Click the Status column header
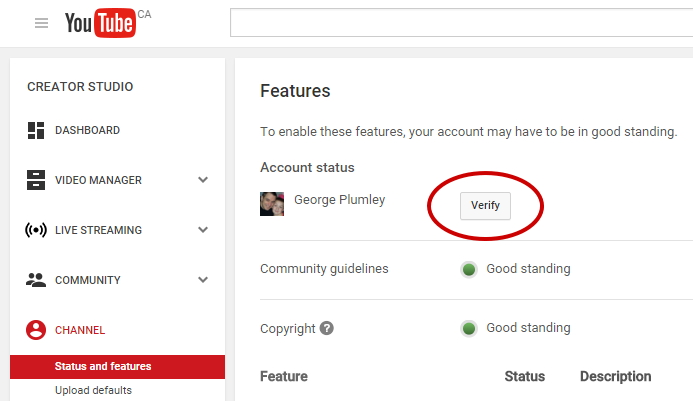This screenshot has height=401, width=693. 525,376
